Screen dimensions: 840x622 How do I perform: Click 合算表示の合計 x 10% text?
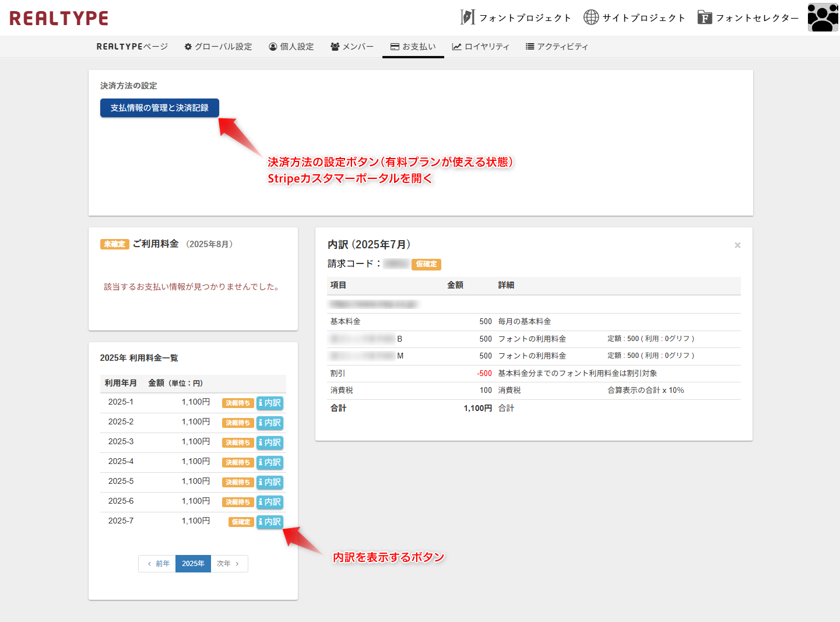tap(646, 391)
